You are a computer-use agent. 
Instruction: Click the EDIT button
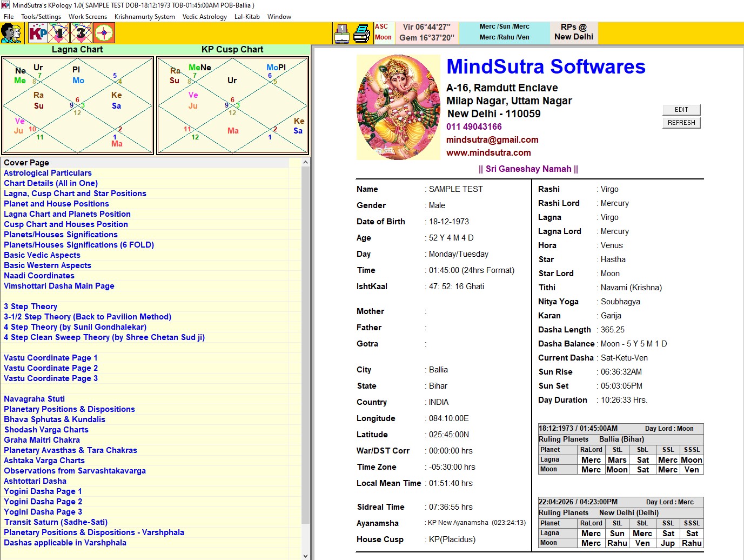[x=681, y=110]
